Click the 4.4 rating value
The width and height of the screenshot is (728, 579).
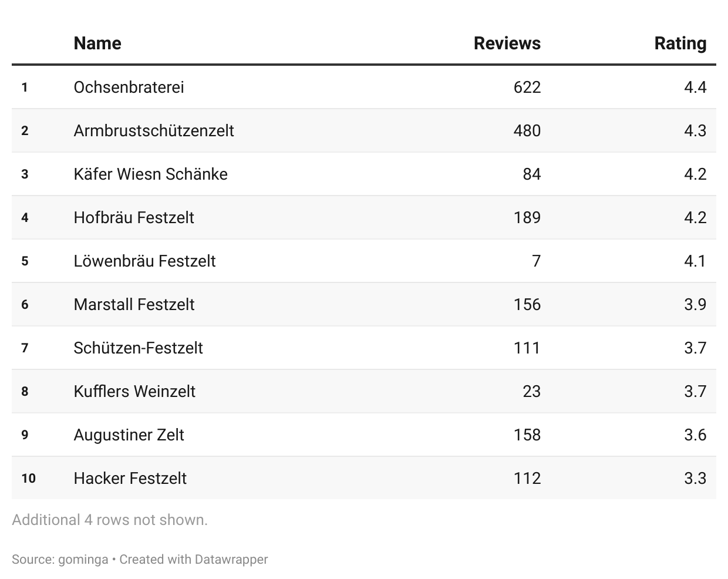pyautogui.click(x=695, y=87)
